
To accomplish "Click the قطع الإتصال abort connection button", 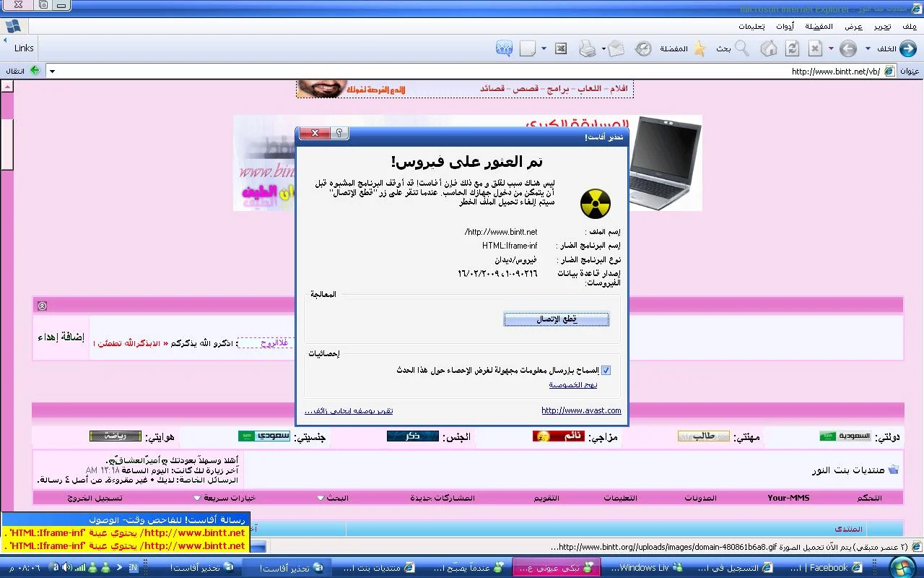I will [556, 319].
